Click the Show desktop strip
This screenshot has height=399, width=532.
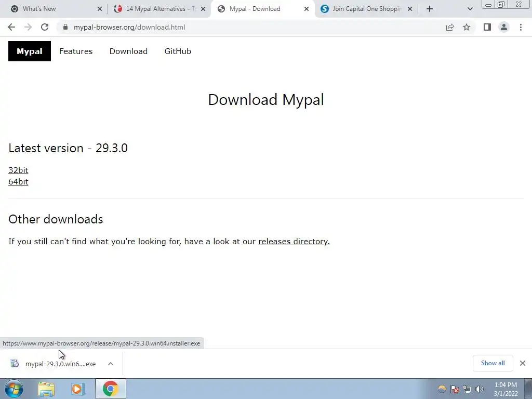click(x=528, y=389)
